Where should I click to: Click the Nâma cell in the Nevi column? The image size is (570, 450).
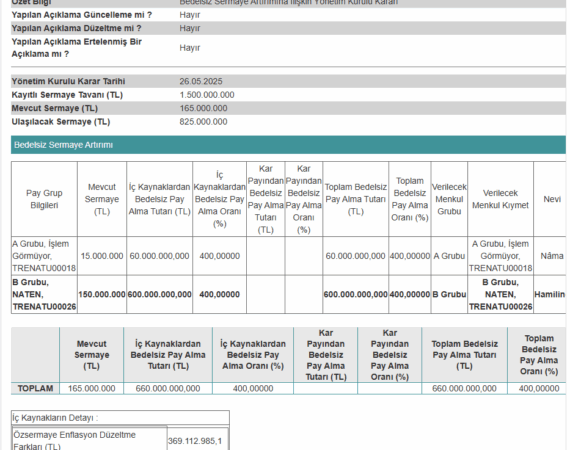pos(551,256)
